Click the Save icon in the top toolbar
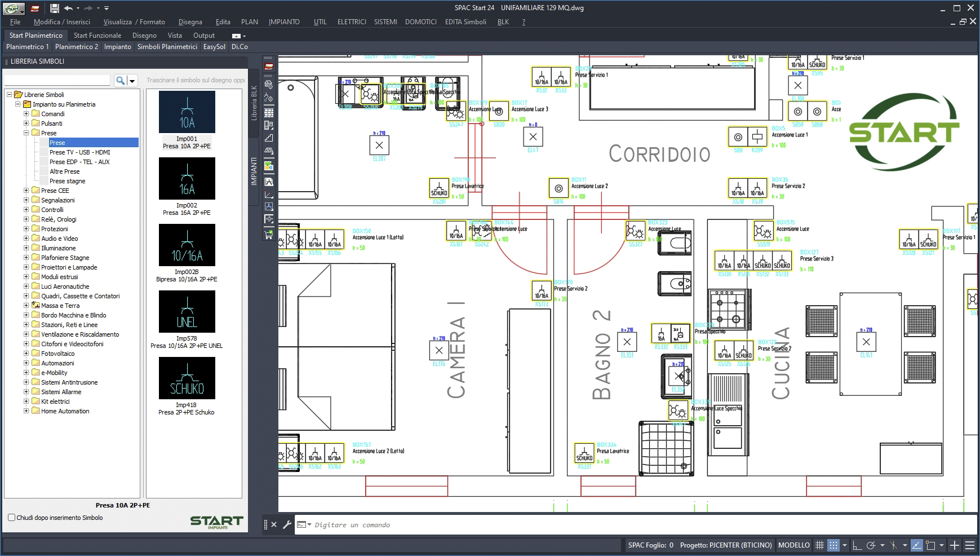This screenshot has height=556, width=980. click(x=54, y=8)
